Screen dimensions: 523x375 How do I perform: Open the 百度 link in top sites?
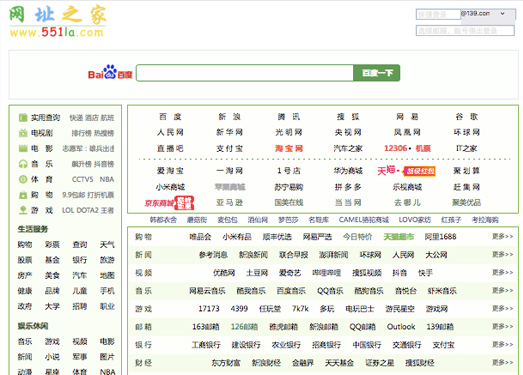[170, 117]
